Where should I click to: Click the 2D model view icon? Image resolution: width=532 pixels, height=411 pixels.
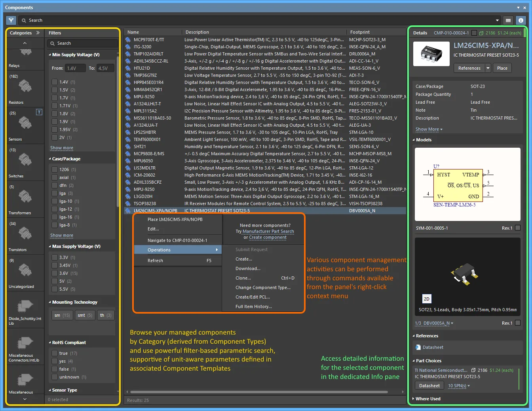pos(426,299)
